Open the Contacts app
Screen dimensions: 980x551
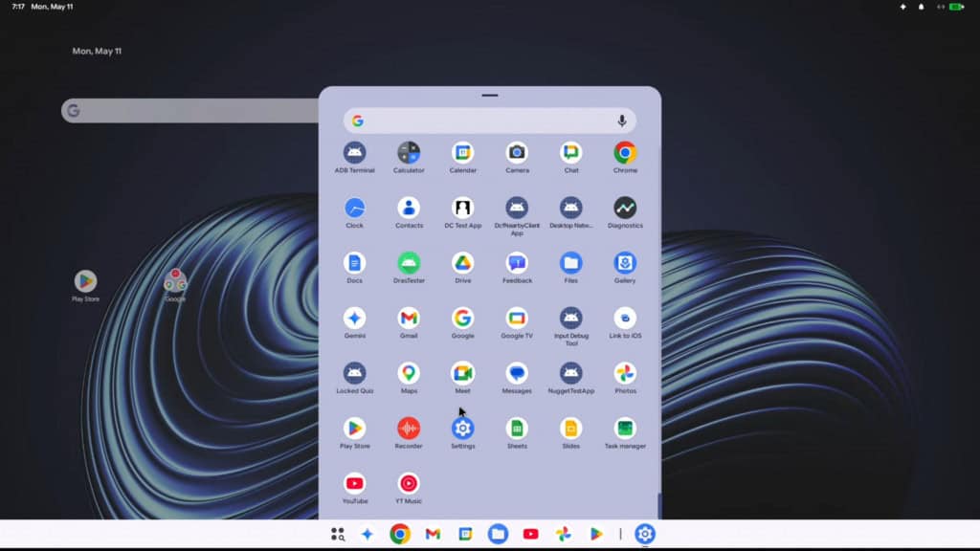pyautogui.click(x=409, y=208)
